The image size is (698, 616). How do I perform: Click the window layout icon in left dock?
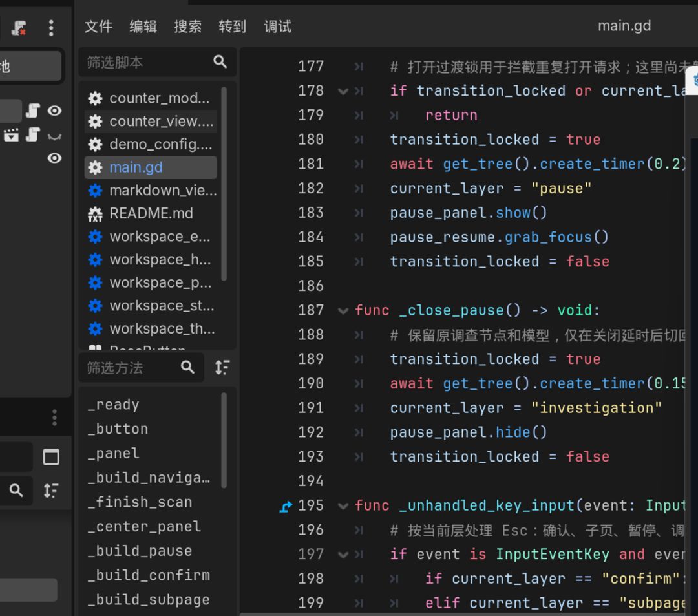click(51, 457)
